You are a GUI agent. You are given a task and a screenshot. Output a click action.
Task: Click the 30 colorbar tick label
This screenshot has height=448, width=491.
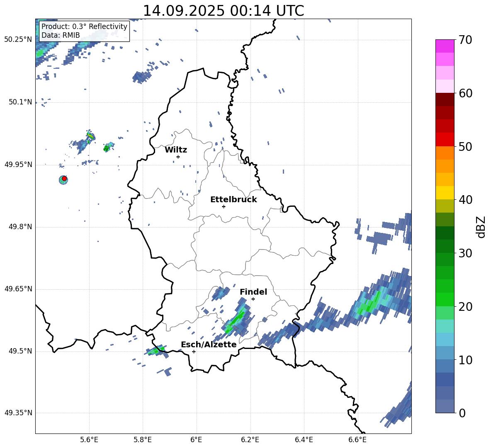(x=465, y=253)
